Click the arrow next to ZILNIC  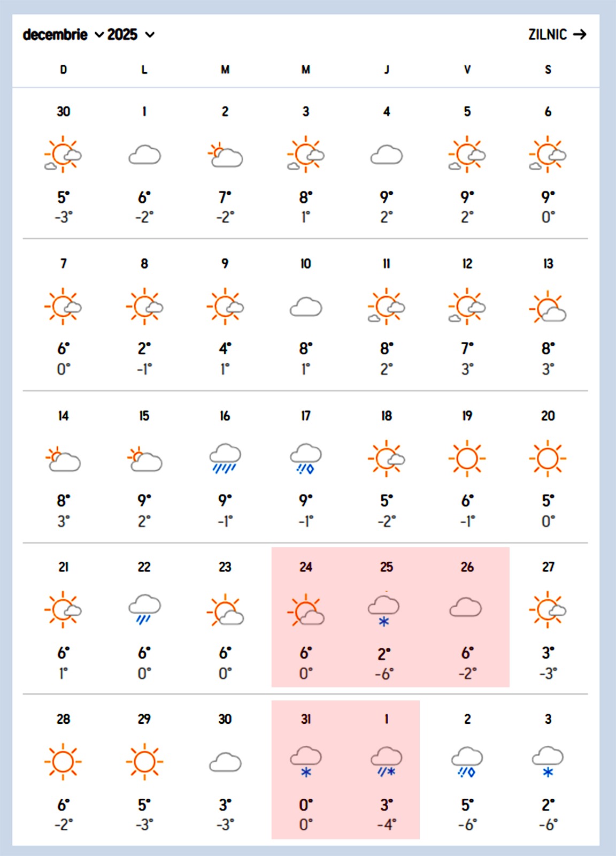[580, 35]
